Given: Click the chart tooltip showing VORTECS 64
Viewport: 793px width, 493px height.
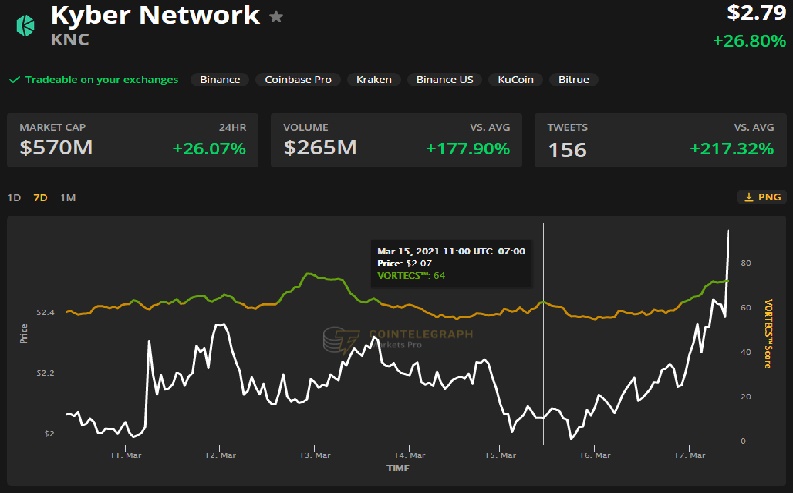Looking at the screenshot, I should [450, 262].
